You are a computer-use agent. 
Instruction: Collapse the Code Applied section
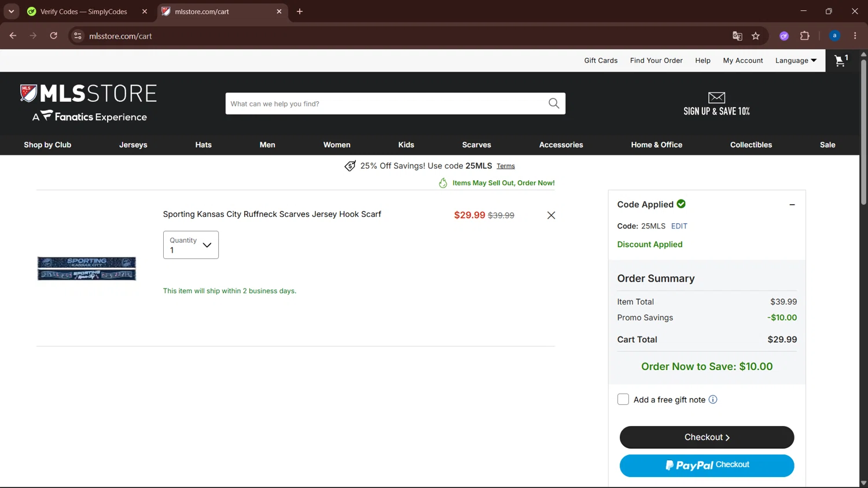pos(792,205)
